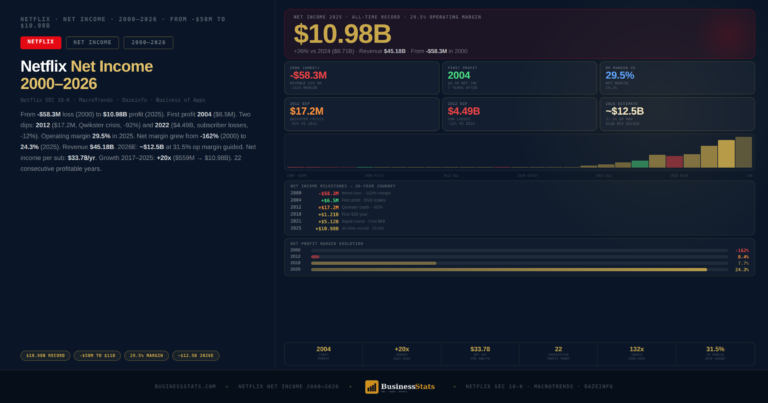Open the 29.5% operating margin card
The height and width of the screenshot is (403, 768).
(677, 78)
